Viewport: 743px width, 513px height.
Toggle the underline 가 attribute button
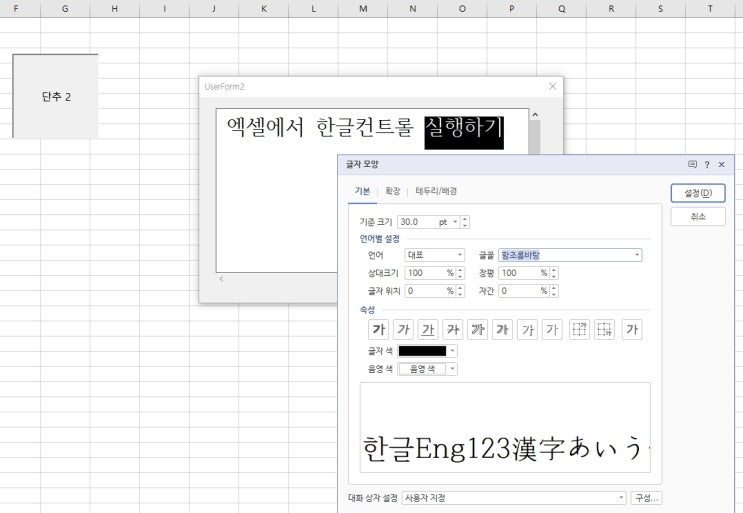click(x=428, y=329)
